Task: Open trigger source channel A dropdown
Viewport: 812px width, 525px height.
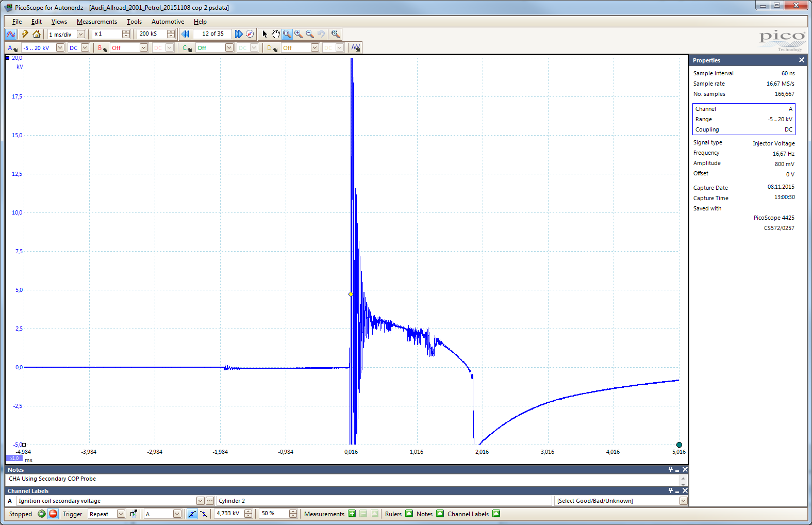Action: point(177,514)
